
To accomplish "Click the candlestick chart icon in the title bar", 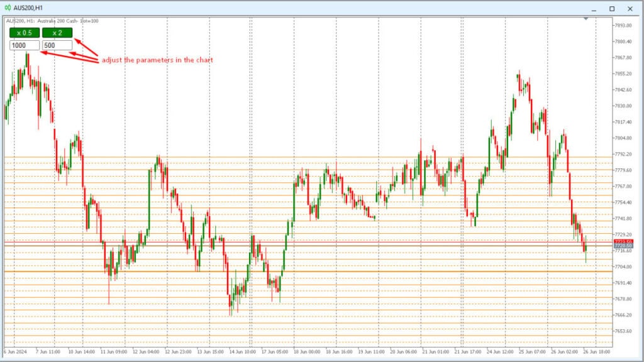I will click(8, 8).
